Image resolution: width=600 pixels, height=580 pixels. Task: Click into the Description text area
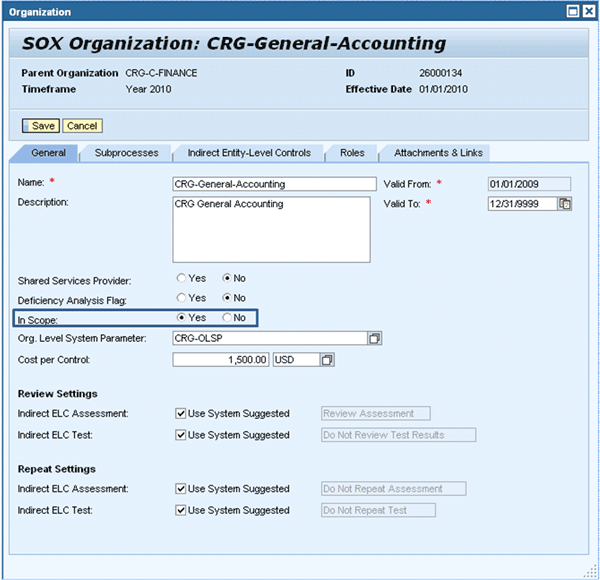click(x=272, y=228)
